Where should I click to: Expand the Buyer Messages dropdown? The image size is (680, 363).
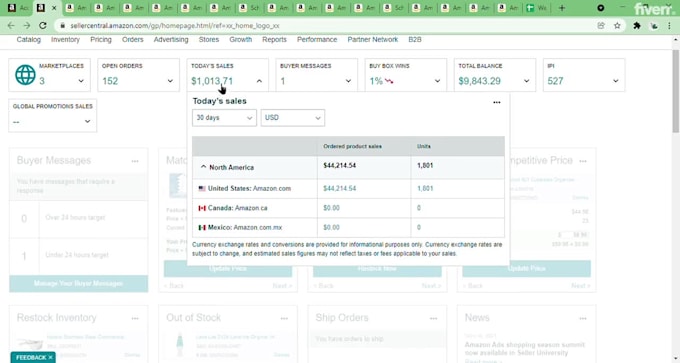[348, 81]
